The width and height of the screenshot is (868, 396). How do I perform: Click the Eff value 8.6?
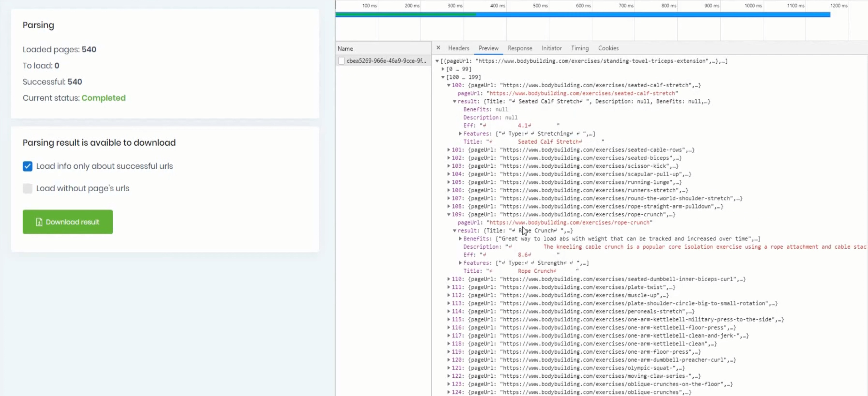(x=524, y=255)
